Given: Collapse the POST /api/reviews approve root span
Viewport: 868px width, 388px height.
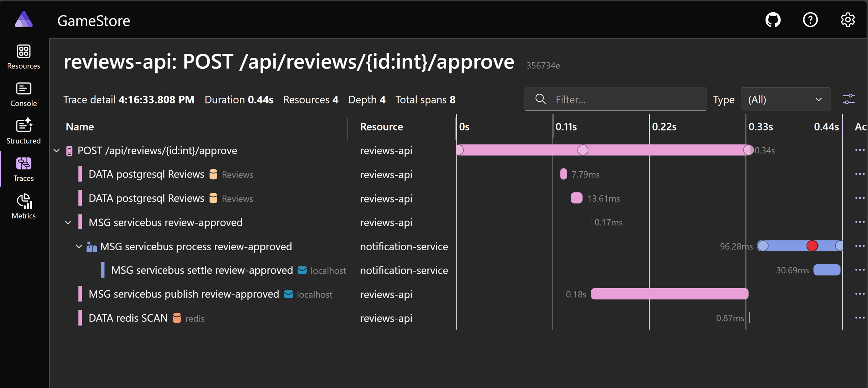Looking at the screenshot, I should tap(57, 150).
